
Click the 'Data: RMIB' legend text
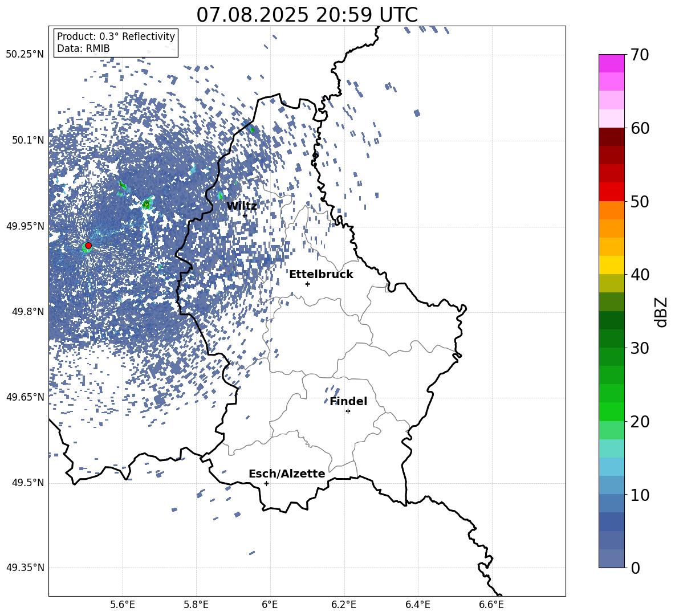tap(83, 48)
